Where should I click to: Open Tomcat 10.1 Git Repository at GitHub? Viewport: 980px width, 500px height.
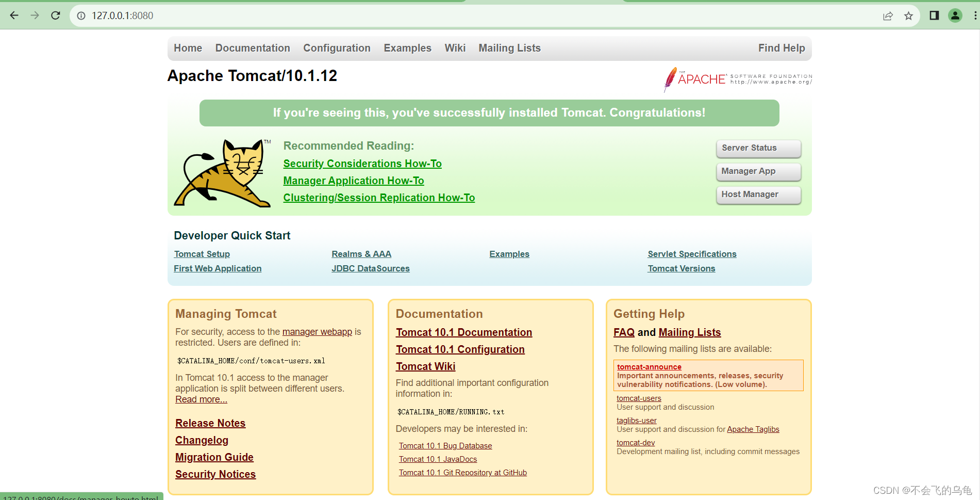[463, 473]
